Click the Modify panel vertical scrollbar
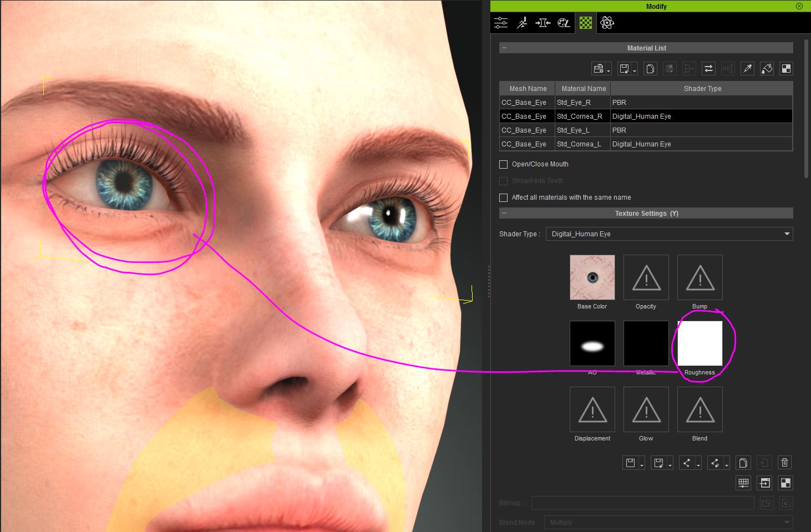Image resolution: width=811 pixels, height=532 pixels. pyautogui.click(x=806, y=109)
